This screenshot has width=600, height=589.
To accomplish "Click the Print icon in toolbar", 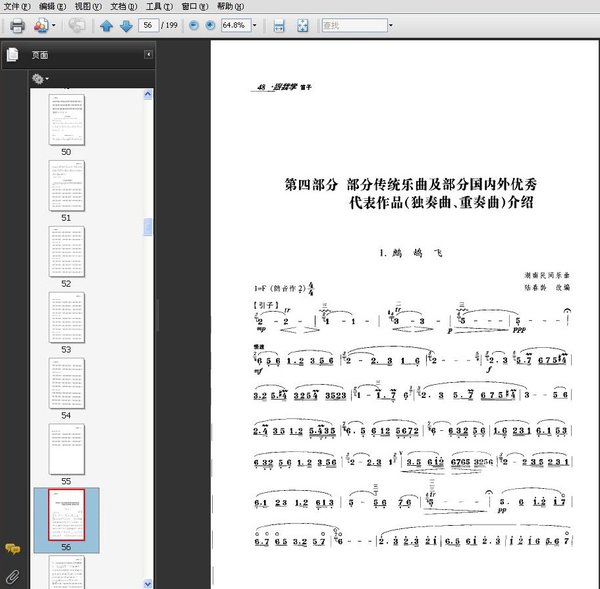I will coord(17,26).
